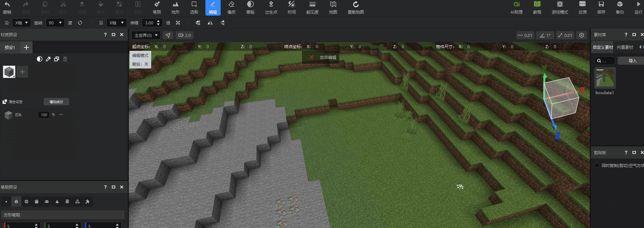This screenshot has height=228, width=644.
Task: Click 重载地图 reload map
Action: (356, 7)
